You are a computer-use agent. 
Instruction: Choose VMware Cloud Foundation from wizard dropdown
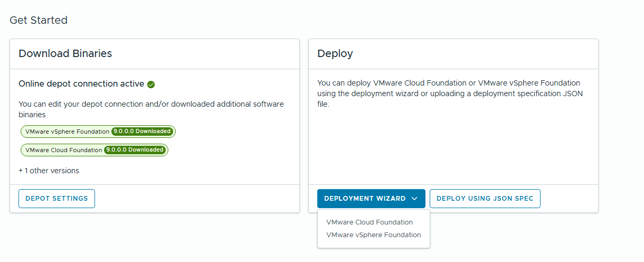370,222
